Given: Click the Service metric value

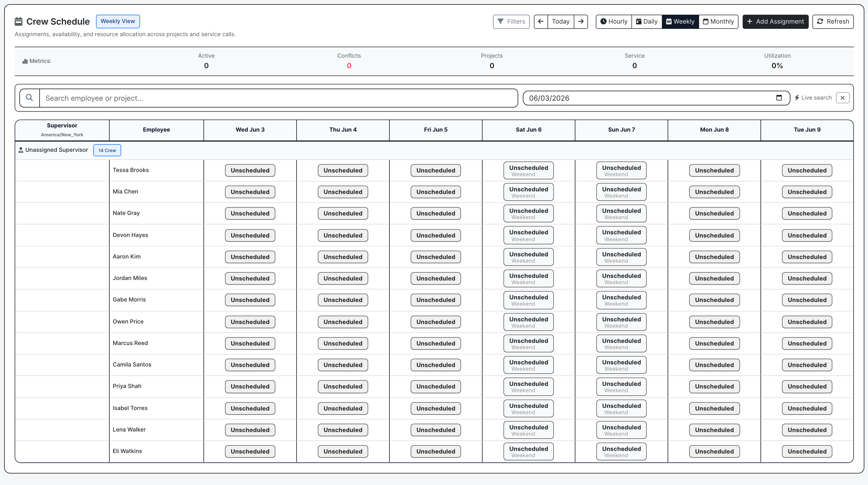Looking at the screenshot, I should point(635,66).
